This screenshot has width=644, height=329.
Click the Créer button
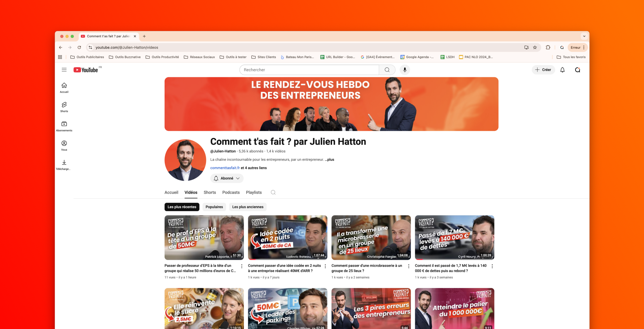click(x=543, y=70)
